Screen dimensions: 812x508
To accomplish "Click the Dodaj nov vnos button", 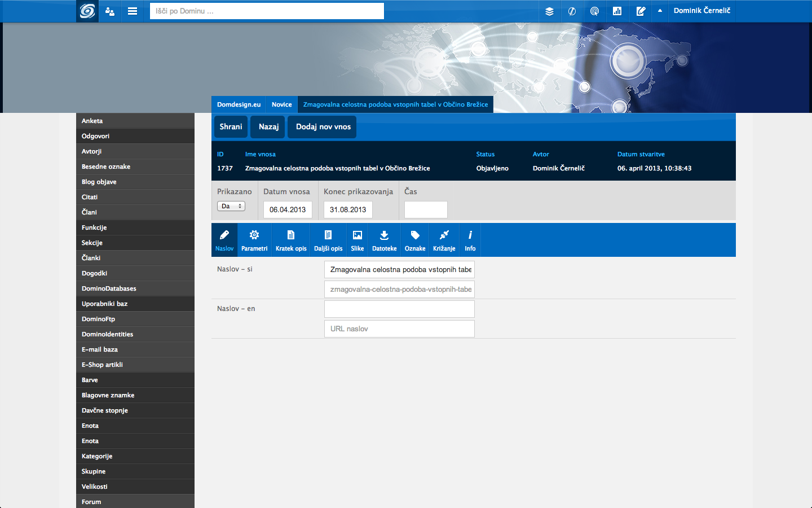I will 323,126.
